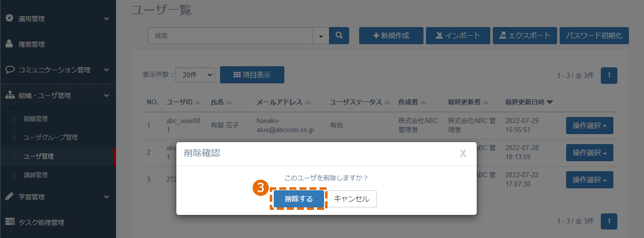Click bottom pagination page 1 button
Screen dimensions: 644x238
609,221
